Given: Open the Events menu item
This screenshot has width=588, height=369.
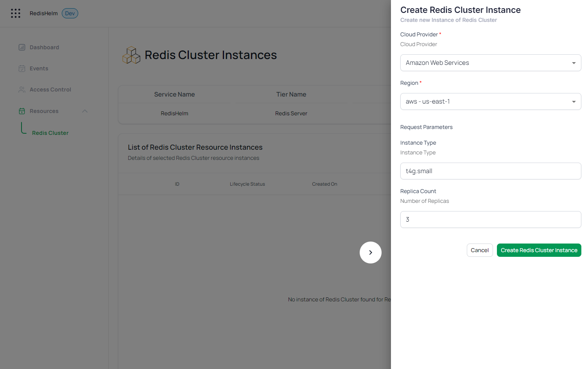Looking at the screenshot, I should point(39,68).
